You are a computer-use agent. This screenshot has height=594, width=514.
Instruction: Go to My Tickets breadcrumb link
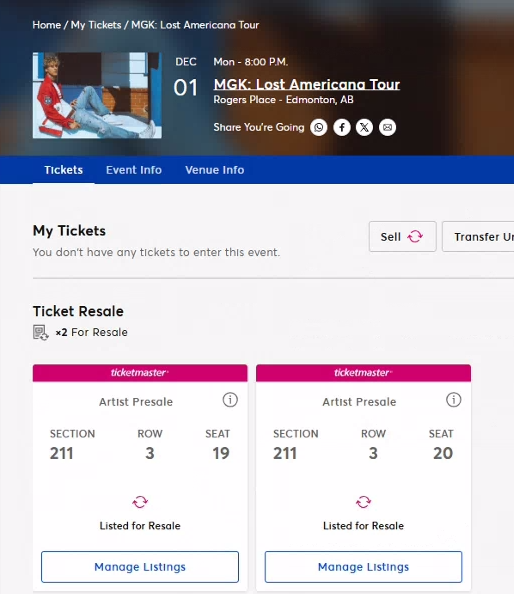96,25
